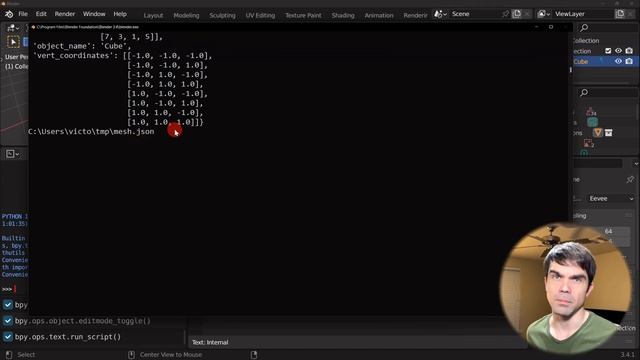Toggle the collection exclude checkbox
The image size is (640, 360).
tap(608, 51)
